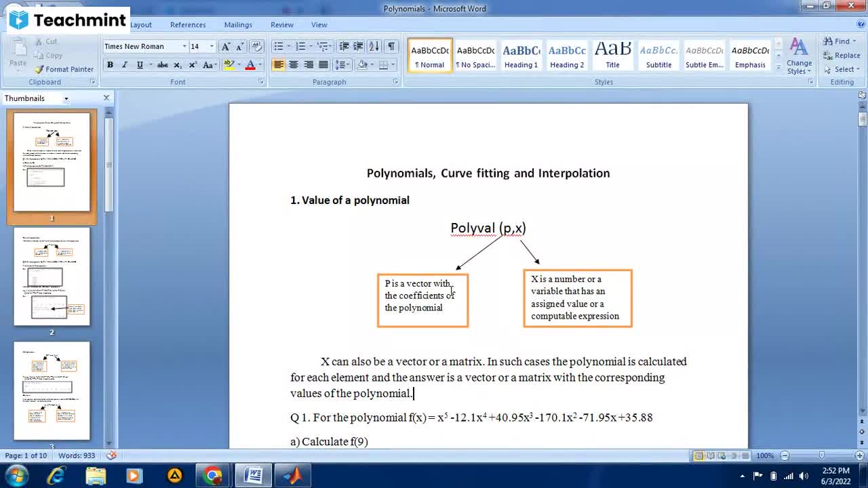Open the font size dropdown
868x488 pixels.
coord(212,46)
